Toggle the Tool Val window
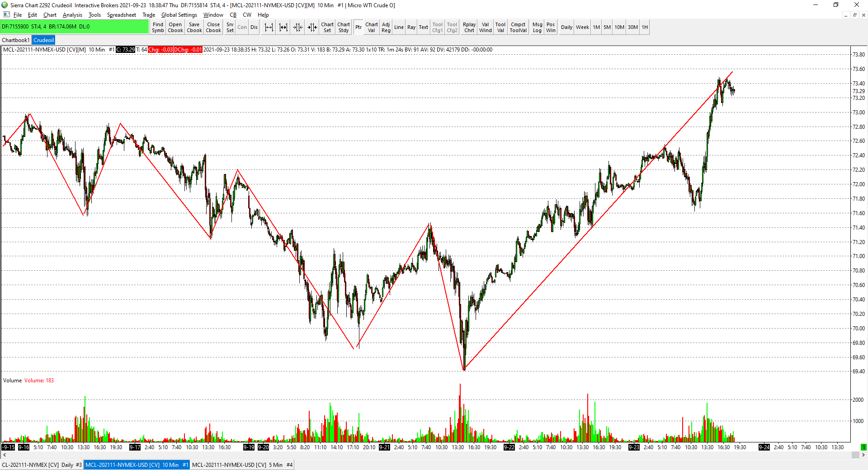 coord(500,28)
